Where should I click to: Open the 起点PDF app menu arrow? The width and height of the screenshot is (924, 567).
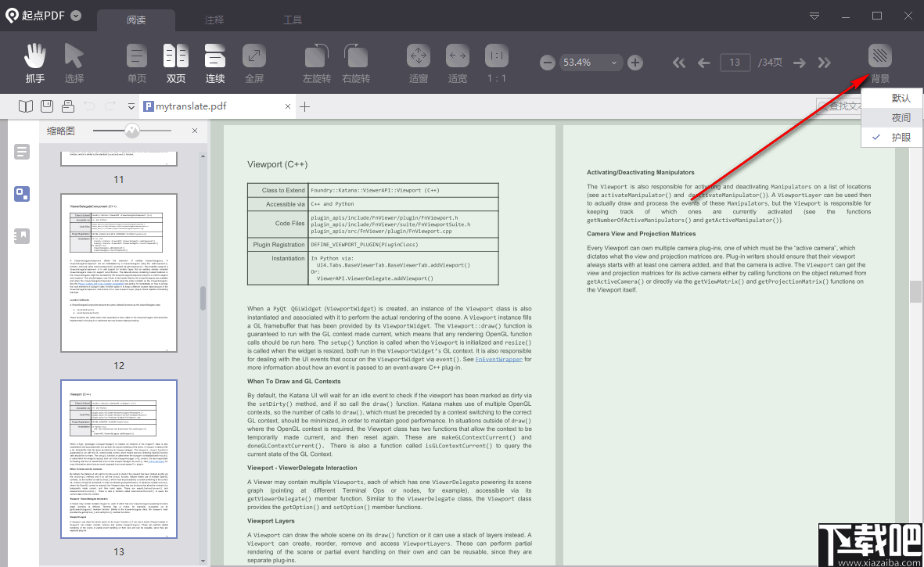point(76,16)
